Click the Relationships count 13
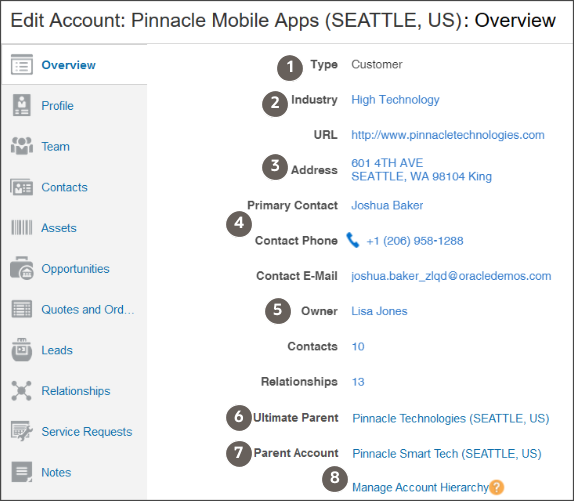The width and height of the screenshot is (574, 501). 358,382
